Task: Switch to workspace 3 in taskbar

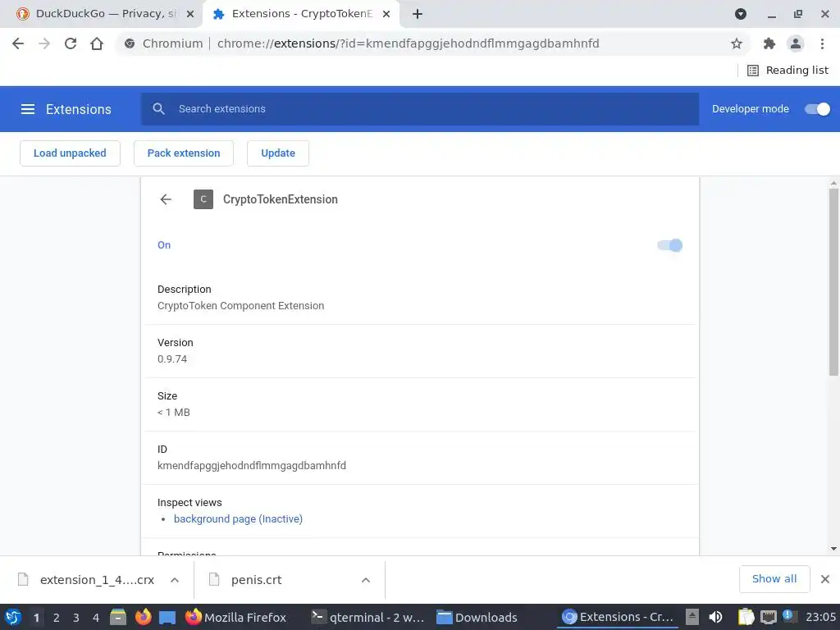Action: click(x=76, y=618)
